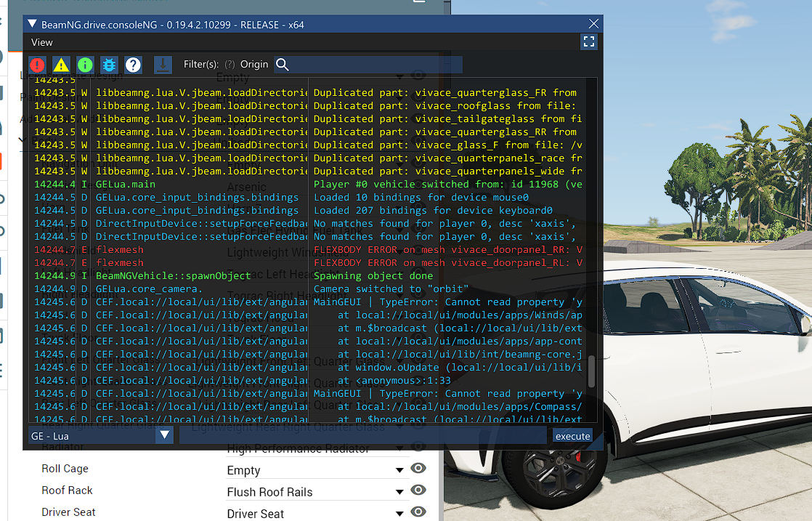This screenshot has width=812, height=521.
Task: Toggle the red error log filter
Action: click(x=37, y=65)
